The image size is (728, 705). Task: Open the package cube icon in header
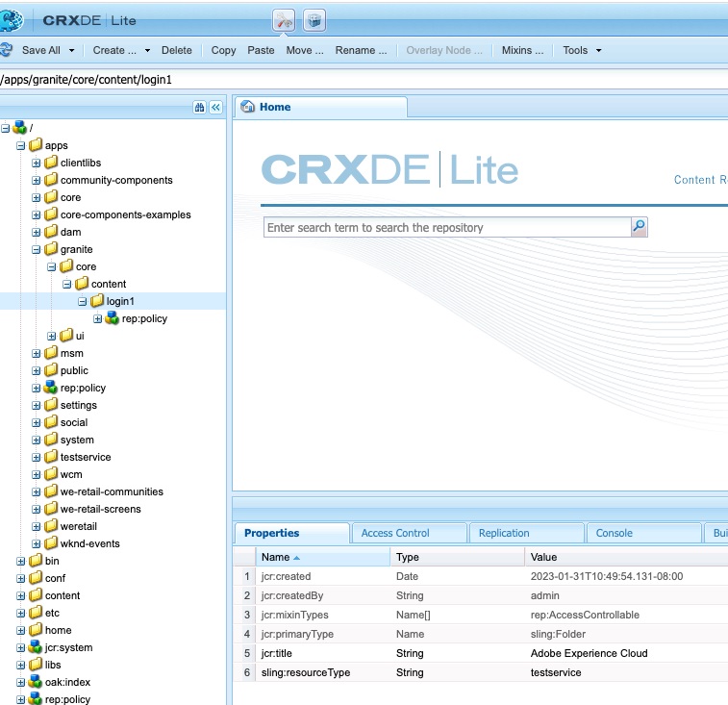point(314,20)
